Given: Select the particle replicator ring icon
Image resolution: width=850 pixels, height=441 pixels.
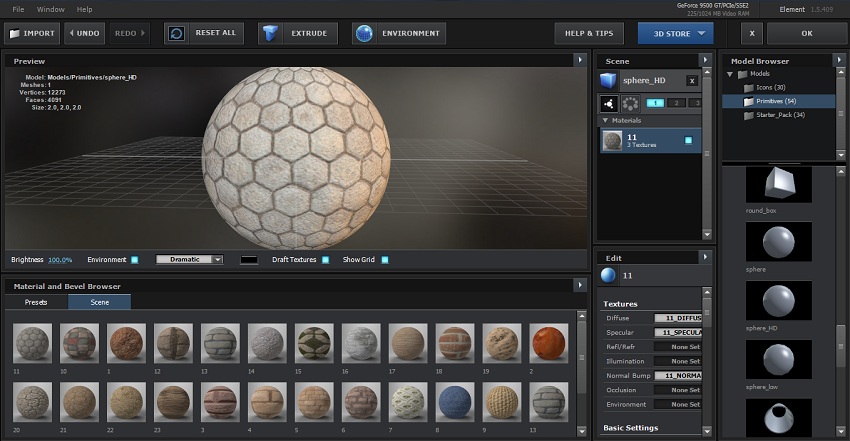Looking at the screenshot, I should click(629, 103).
